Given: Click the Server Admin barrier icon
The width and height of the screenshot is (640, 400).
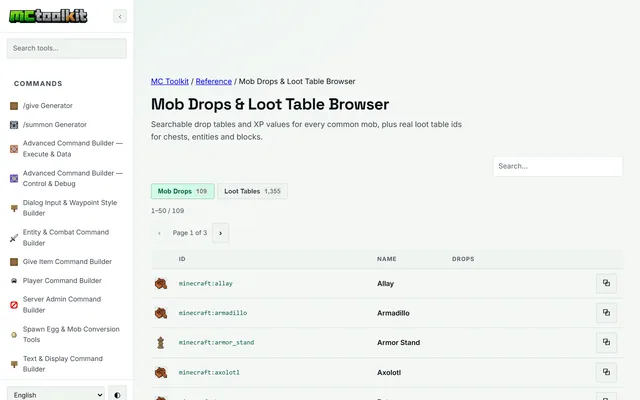Looking at the screenshot, I should [x=14, y=305].
